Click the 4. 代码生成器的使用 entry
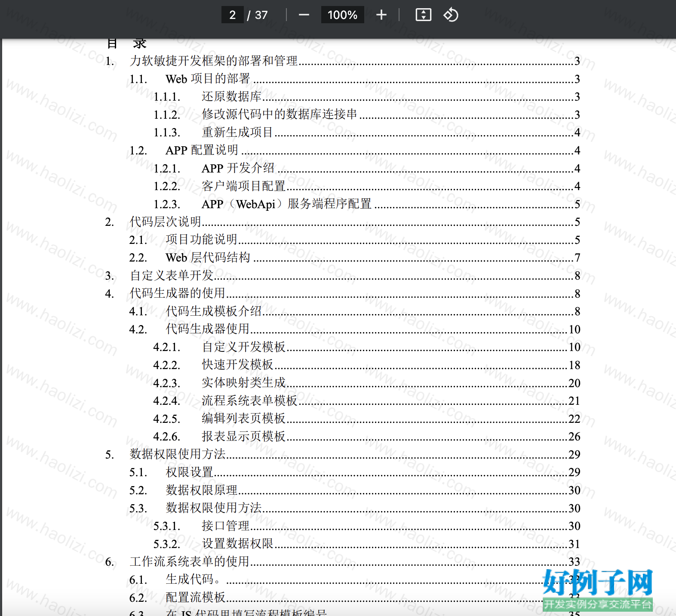The width and height of the screenshot is (676, 616). pyautogui.click(x=343, y=294)
